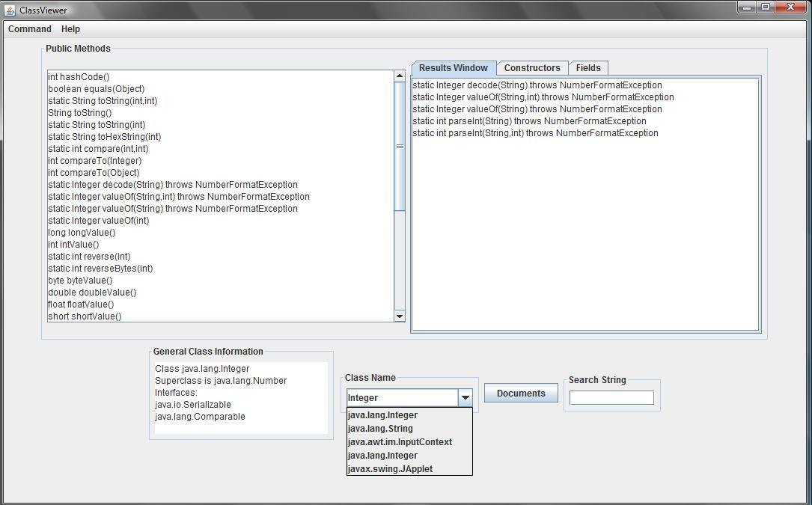The image size is (812, 505).
Task: Switch to the Constructors tab
Action: 532,67
